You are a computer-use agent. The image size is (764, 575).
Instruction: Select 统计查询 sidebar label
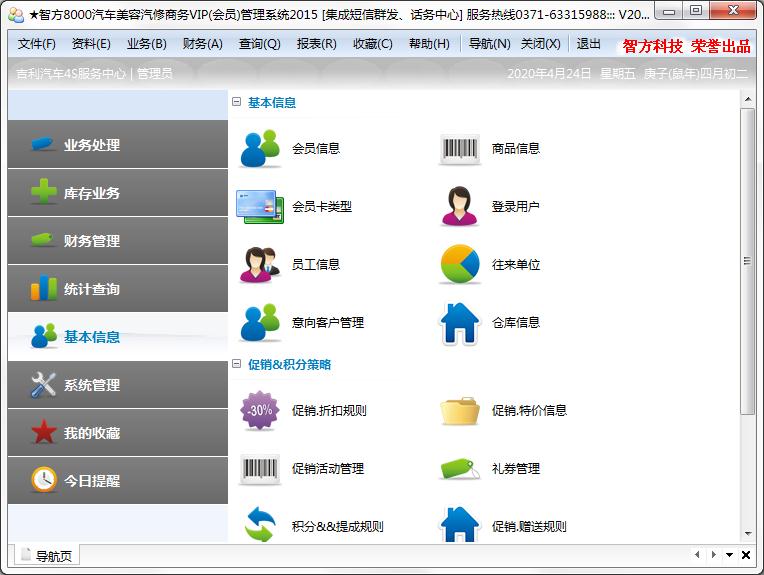pos(92,289)
